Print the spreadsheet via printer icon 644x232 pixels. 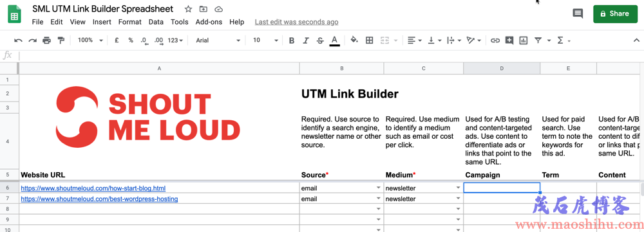pos(47,40)
